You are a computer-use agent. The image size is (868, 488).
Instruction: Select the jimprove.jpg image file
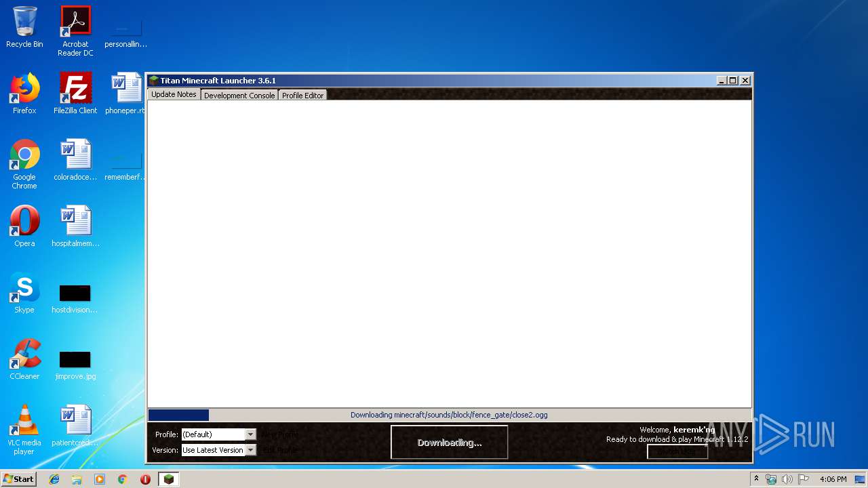click(x=75, y=365)
